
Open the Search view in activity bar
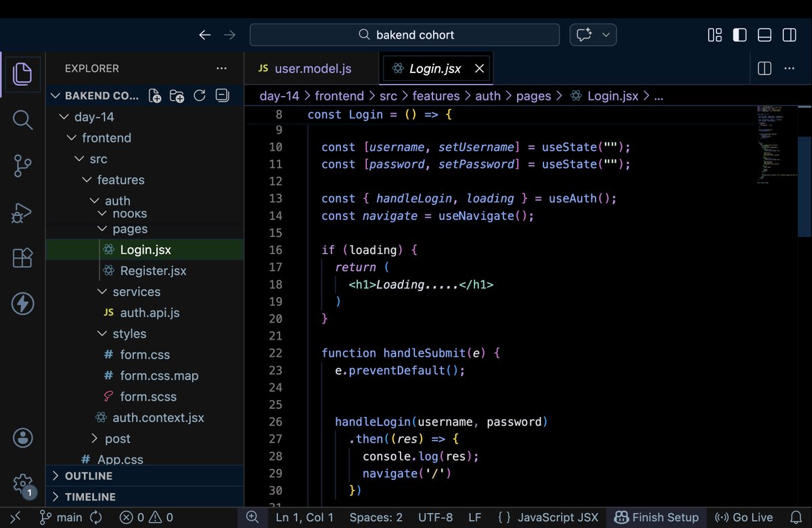[22, 120]
